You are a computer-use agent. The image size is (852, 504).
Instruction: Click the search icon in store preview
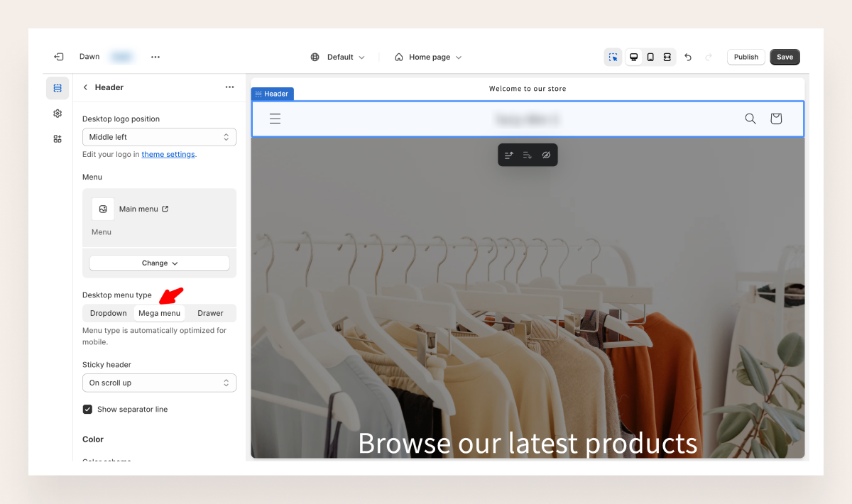750,119
